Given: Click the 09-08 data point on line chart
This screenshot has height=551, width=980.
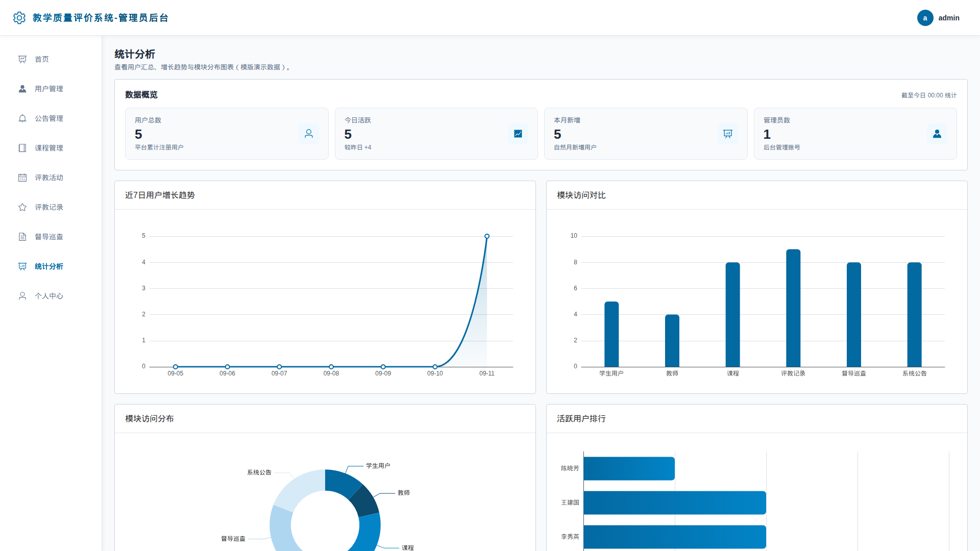Looking at the screenshot, I should [331, 367].
